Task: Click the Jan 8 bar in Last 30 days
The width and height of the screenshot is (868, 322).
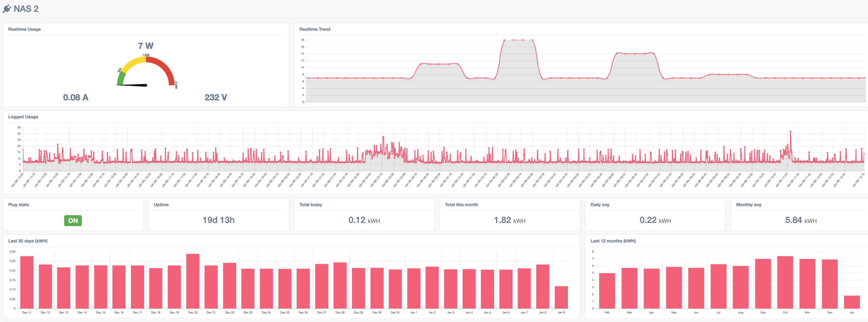Action: 542,286
